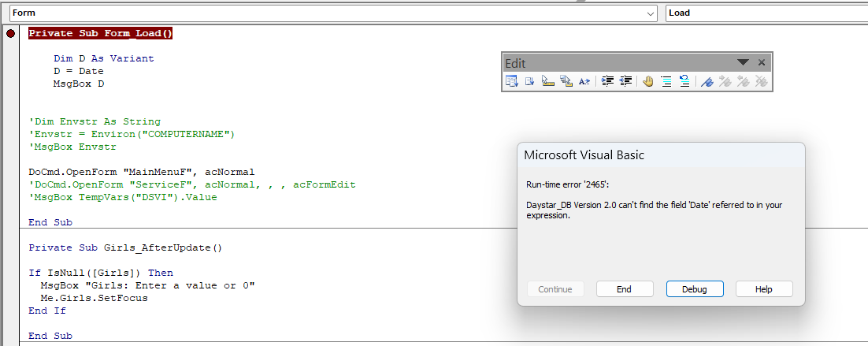Close the Edit floating toolbar
Image resolution: width=868 pixels, height=346 pixels.
tap(762, 63)
